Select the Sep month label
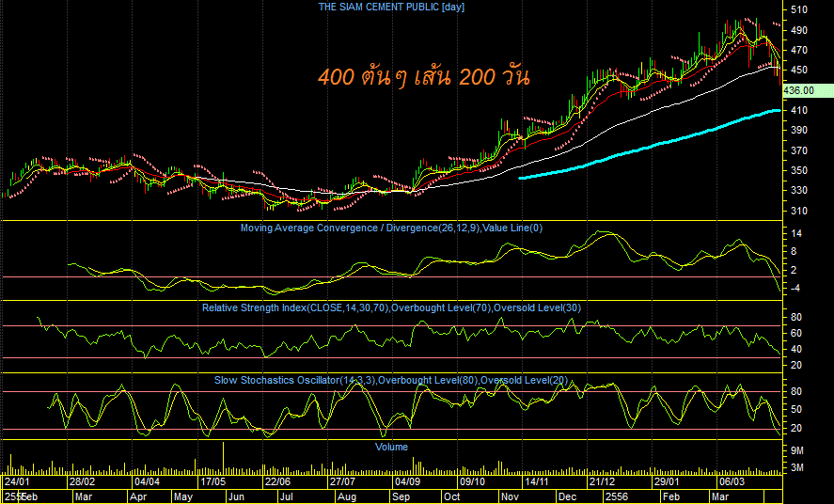The image size is (834, 504). 400,497
